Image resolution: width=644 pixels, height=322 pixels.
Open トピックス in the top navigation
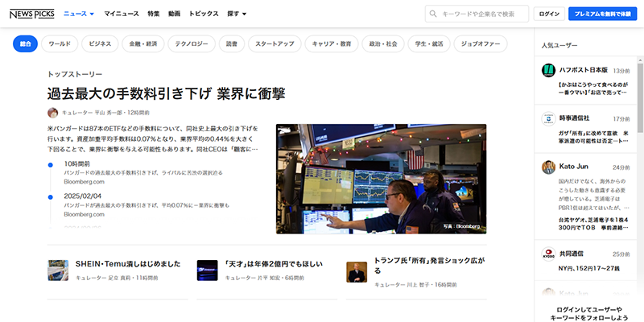203,14
